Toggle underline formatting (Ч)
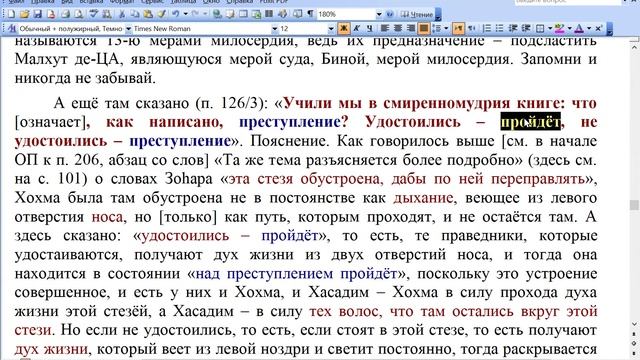Viewport: 640px width, 360px height. point(370,28)
